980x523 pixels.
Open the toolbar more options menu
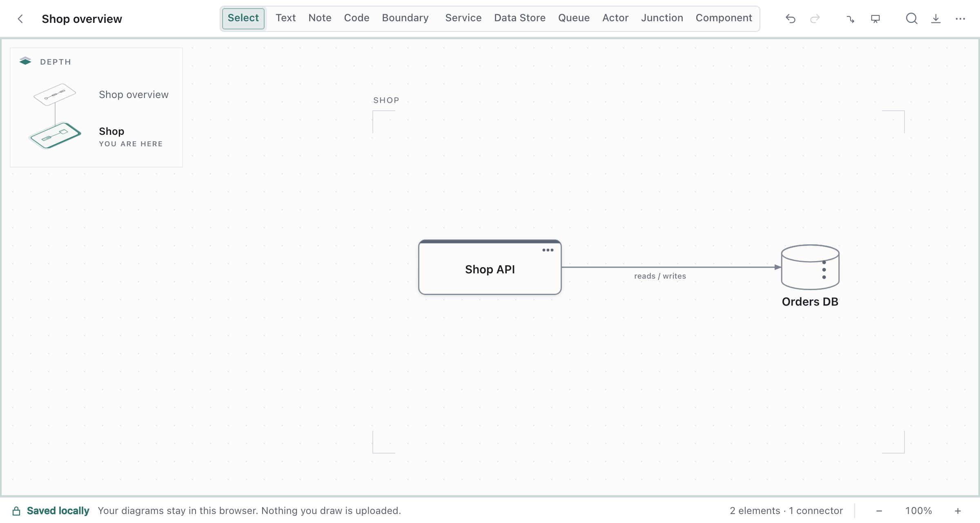tap(960, 19)
